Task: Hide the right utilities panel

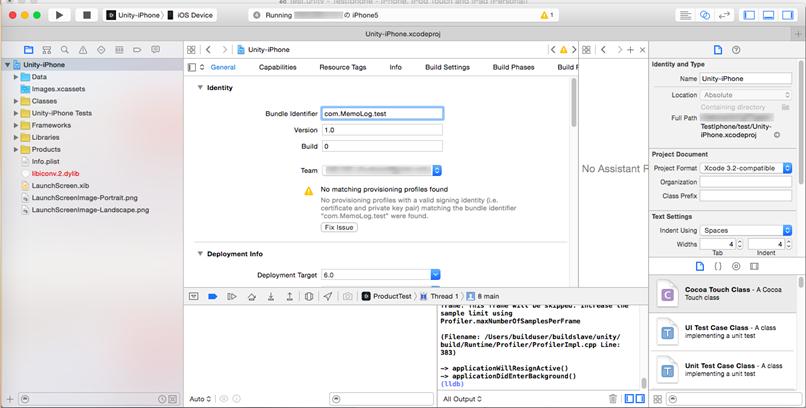Action: click(790, 15)
